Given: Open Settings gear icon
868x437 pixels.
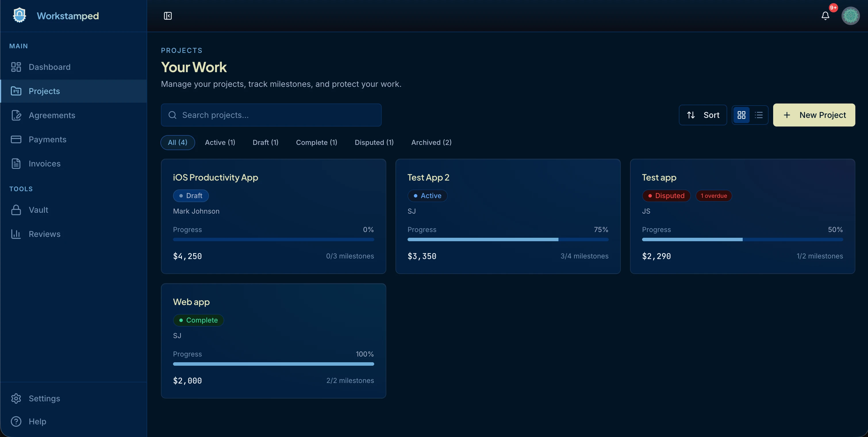Looking at the screenshot, I should [x=16, y=398].
